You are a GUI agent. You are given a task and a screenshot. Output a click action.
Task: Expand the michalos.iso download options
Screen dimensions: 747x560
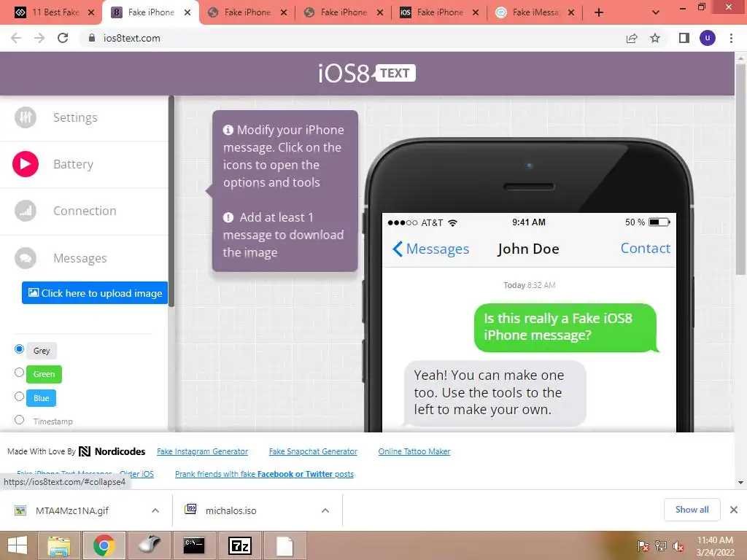pyautogui.click(x=325, y=510)
